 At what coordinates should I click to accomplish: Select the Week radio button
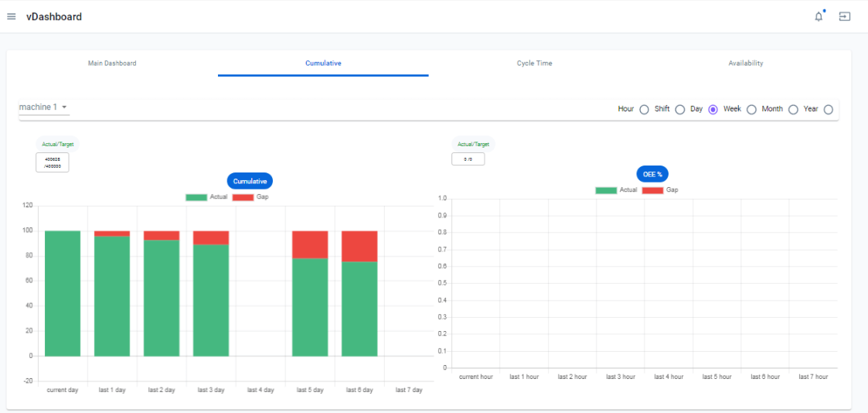pos(751,110)
